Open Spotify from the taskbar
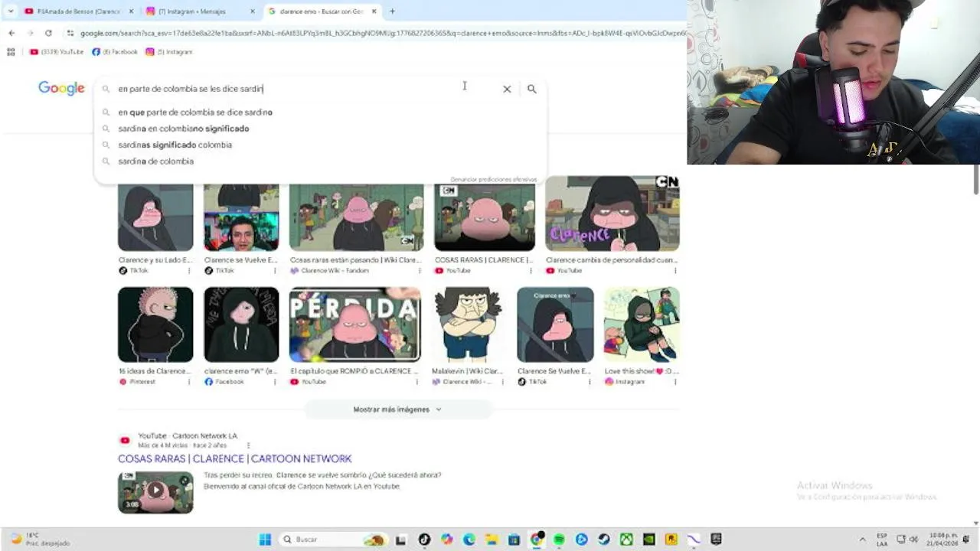This screenshot has height=551, width=980. 559,540
